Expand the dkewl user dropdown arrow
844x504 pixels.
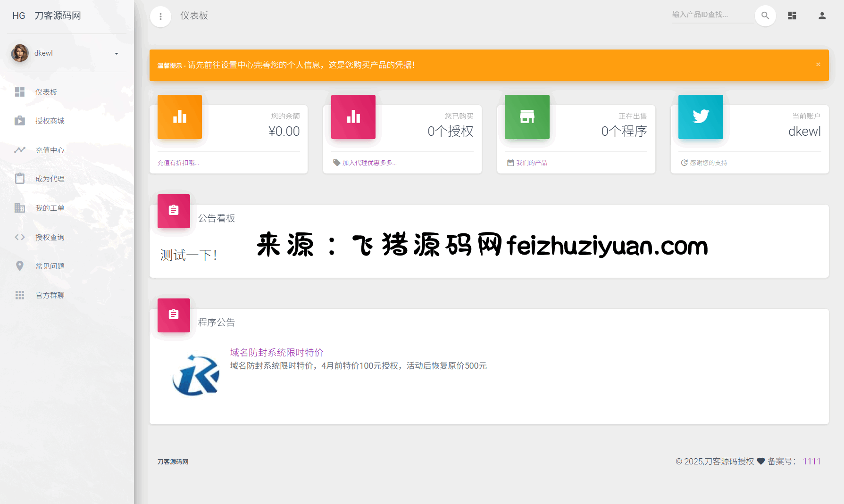pyautogui.click(x=117, y=54)
